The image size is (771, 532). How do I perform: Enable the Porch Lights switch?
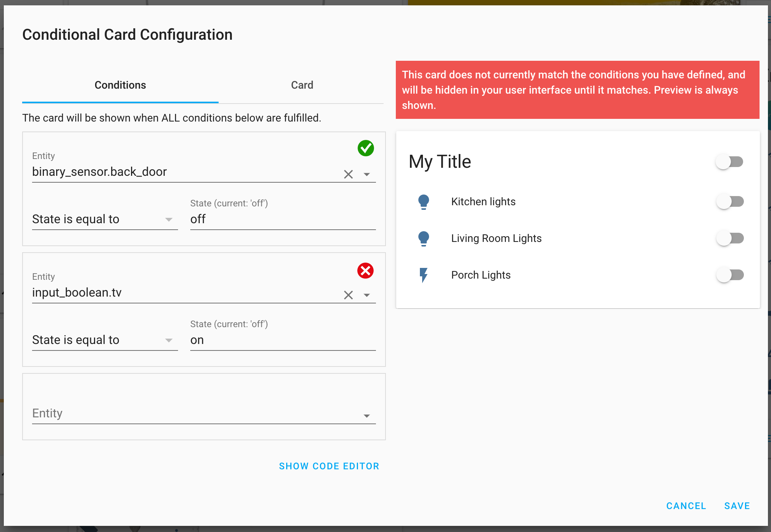click(729, 275)
